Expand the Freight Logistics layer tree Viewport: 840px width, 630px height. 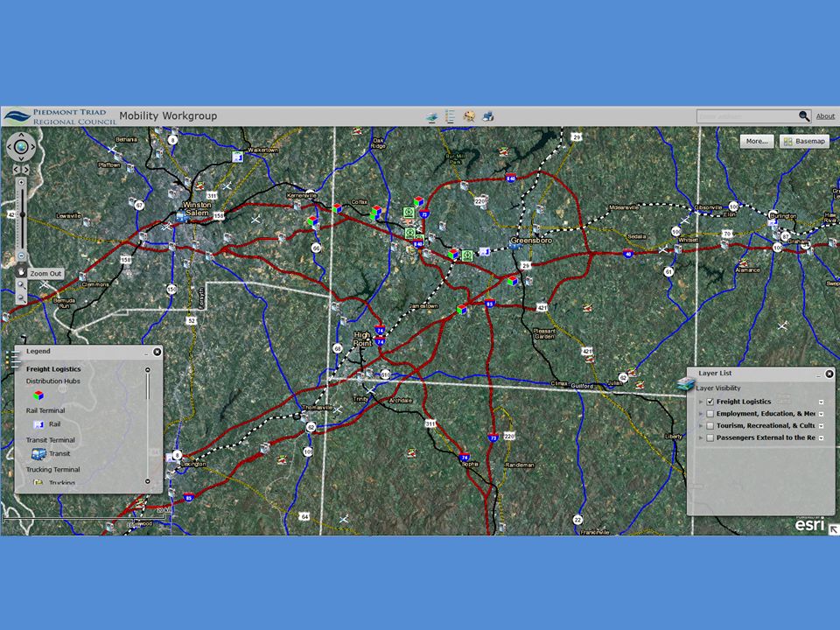pos(701,402)
